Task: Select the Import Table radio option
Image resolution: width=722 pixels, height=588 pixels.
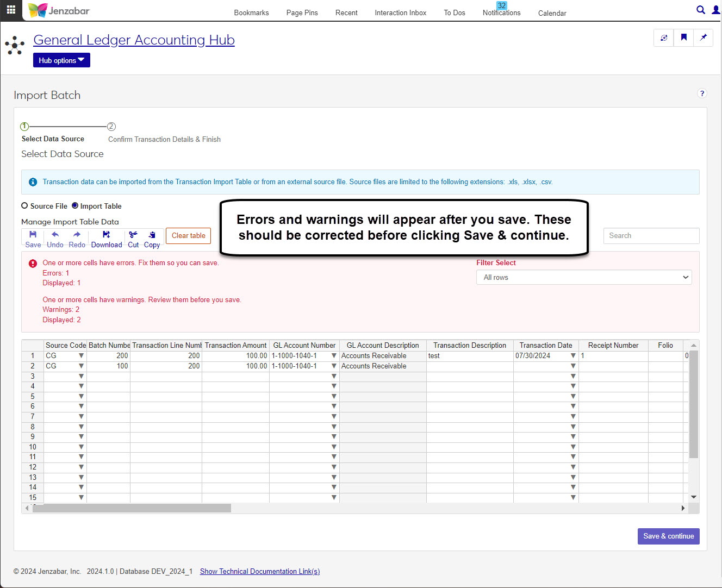Action: (x=75, y=206)
